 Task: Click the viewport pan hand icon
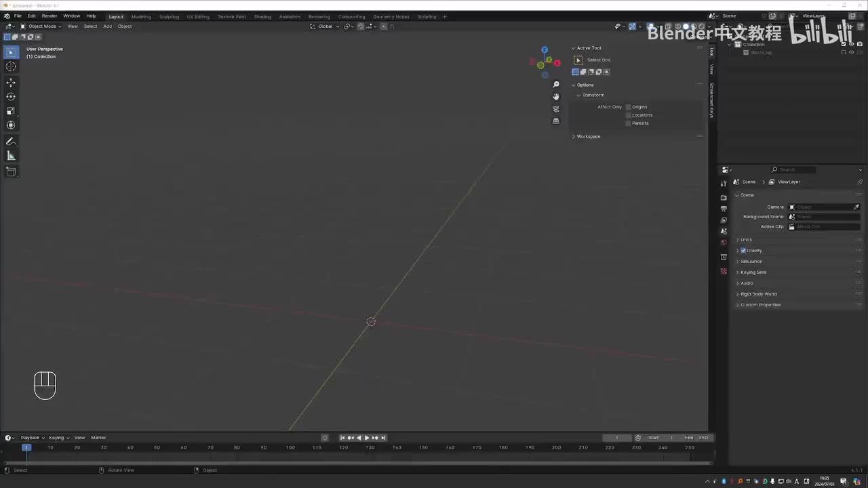pyautogui.click(x=556, y=97)
